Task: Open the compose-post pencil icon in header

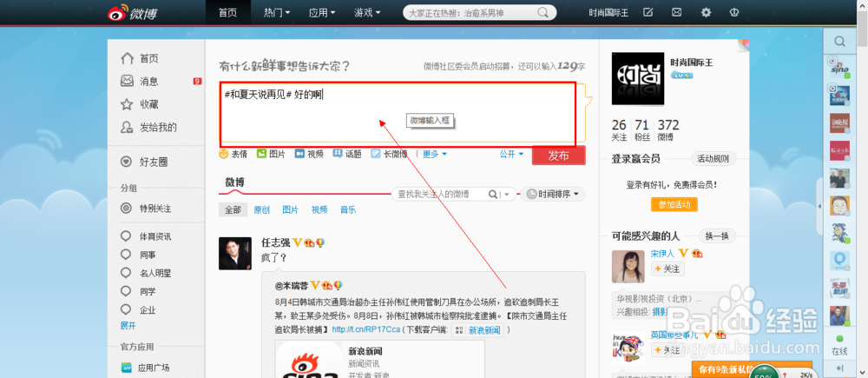Action: click(x=648, y=12)
